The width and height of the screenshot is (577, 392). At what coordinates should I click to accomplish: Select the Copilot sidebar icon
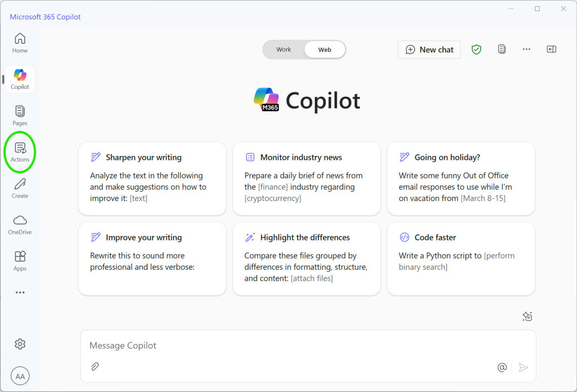(x=20, y=79)
